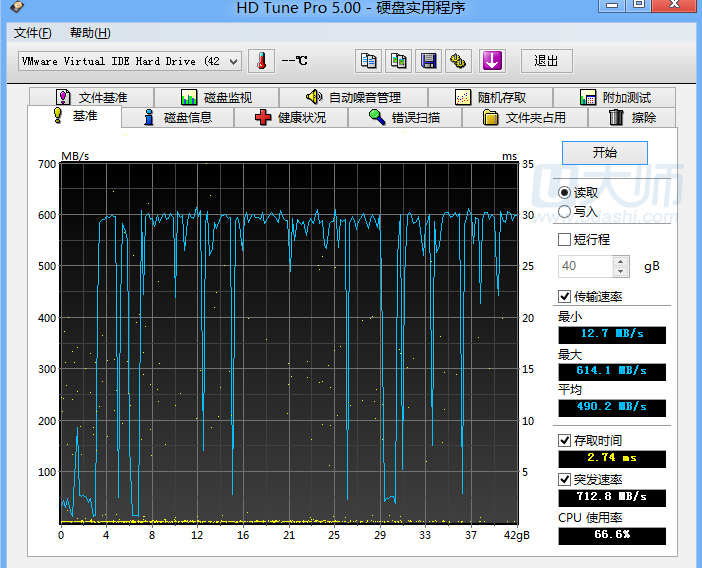
Task: Click the 退出 exit button
Action: [x=546, y=61]
